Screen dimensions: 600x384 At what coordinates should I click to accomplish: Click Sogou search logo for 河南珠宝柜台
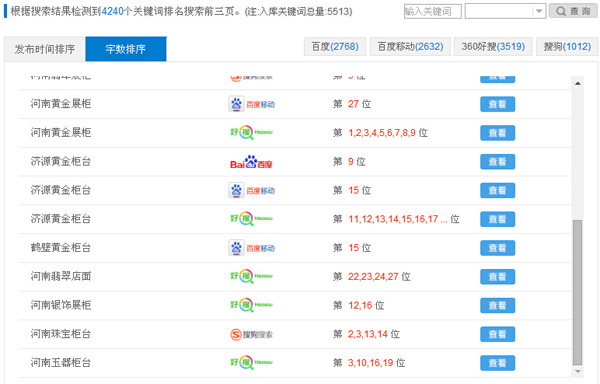(251, 334)
